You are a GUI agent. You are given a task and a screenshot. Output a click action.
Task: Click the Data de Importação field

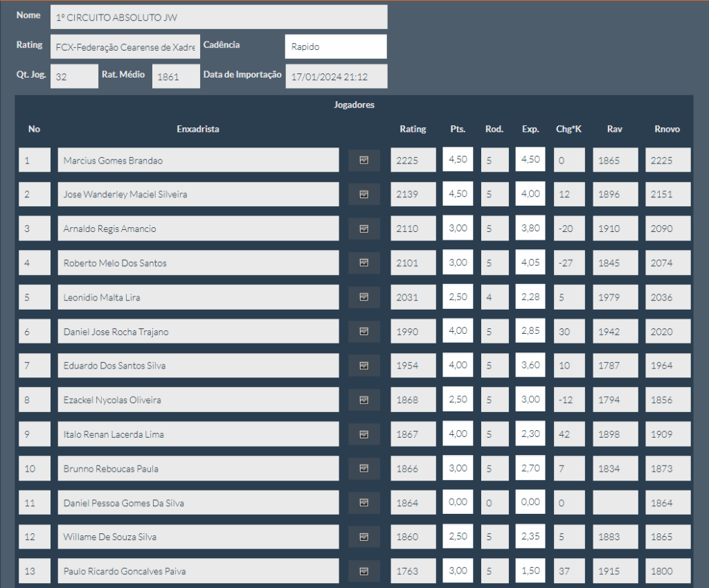point(336,77)
